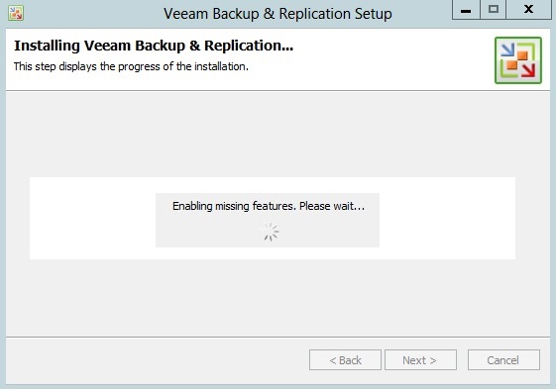Click the Installing Veeam Backup & Replication heading
Screen dimensions: 556x392
154,46
